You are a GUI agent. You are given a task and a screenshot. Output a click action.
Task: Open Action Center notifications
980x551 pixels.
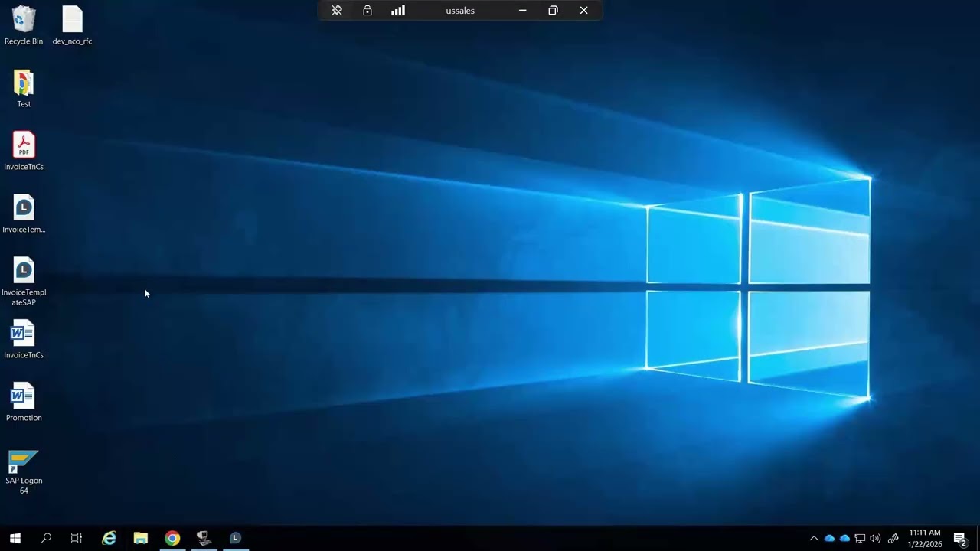click(x=960, y=539)
